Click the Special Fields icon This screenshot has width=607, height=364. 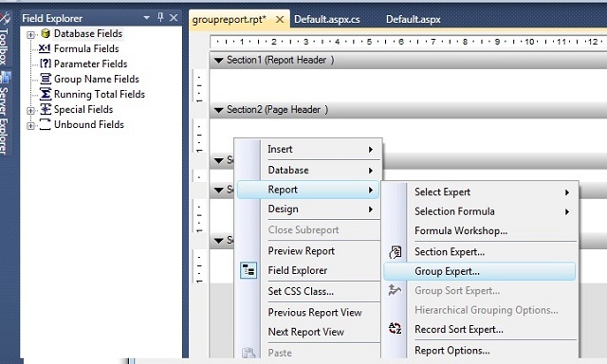click(x=46, y=109)
